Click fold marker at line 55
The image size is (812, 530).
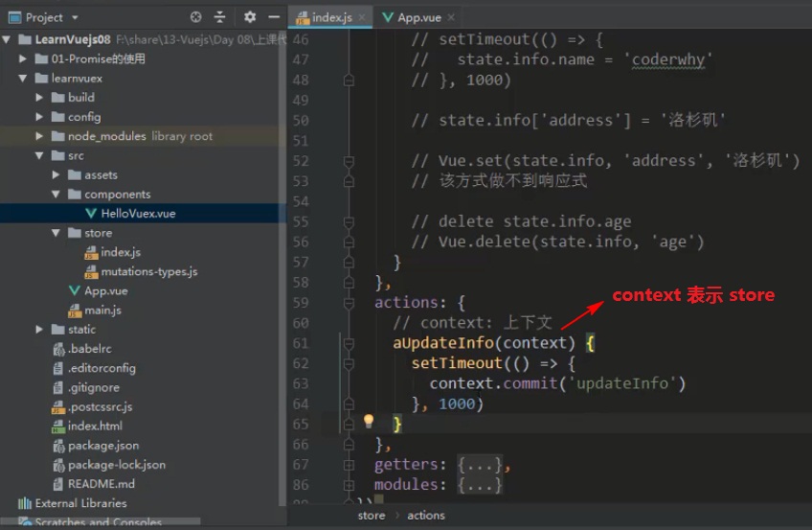pos(350,221)
